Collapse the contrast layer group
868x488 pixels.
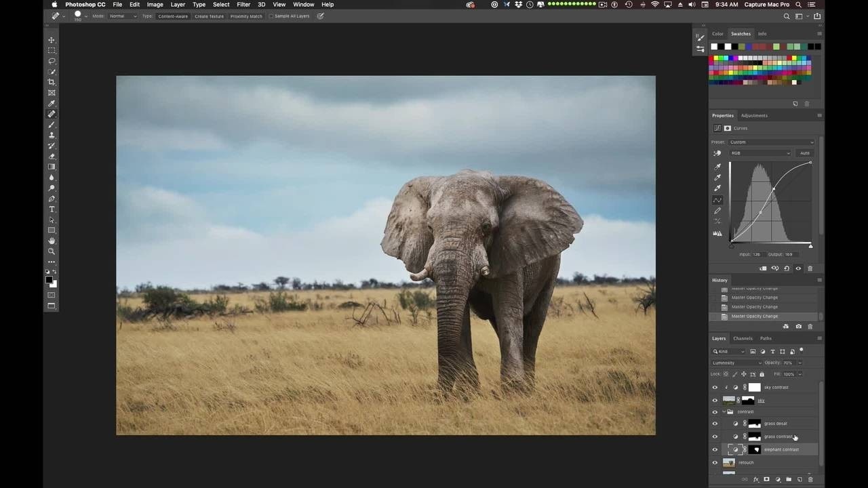pos(724,411)
